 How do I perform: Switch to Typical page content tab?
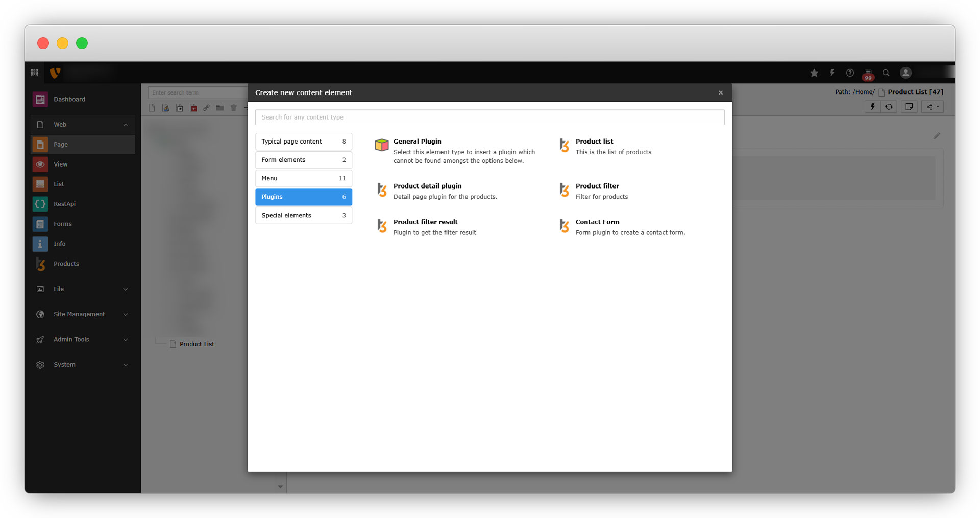(303, 142)
